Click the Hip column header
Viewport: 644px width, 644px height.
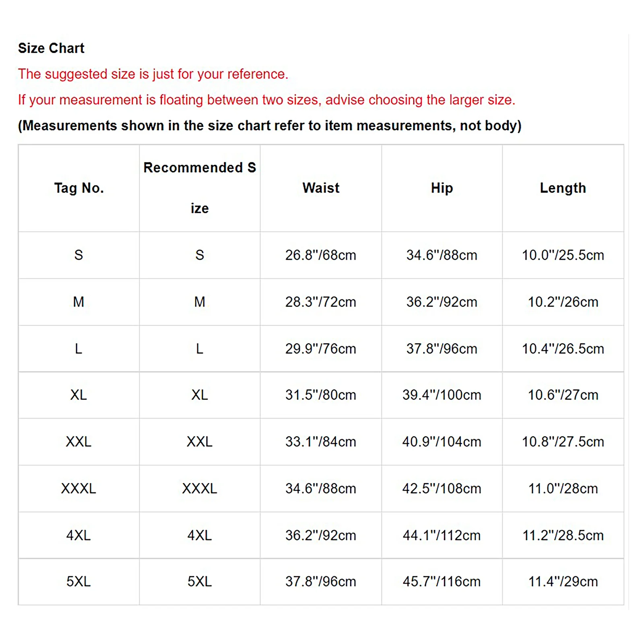pyautogui.click(x=442, y=188)
